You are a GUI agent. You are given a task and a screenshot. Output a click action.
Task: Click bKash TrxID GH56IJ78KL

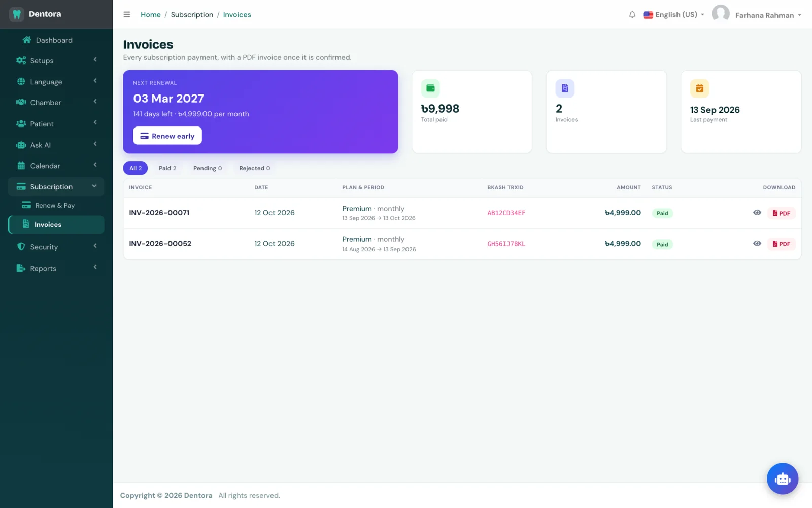tap(506, 244)
